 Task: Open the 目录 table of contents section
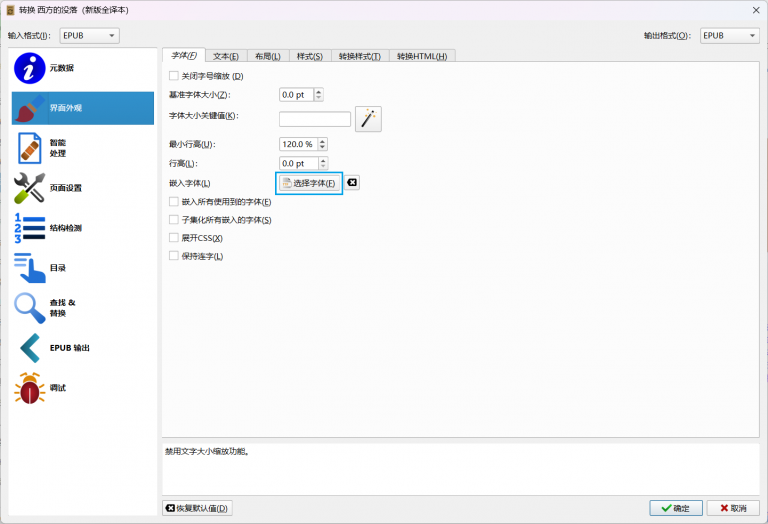point(30,268)
